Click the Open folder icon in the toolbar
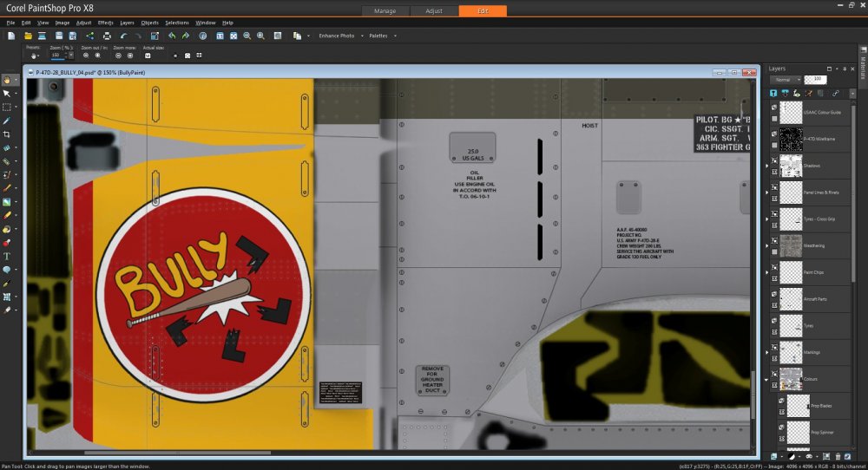 click(28, 36)
